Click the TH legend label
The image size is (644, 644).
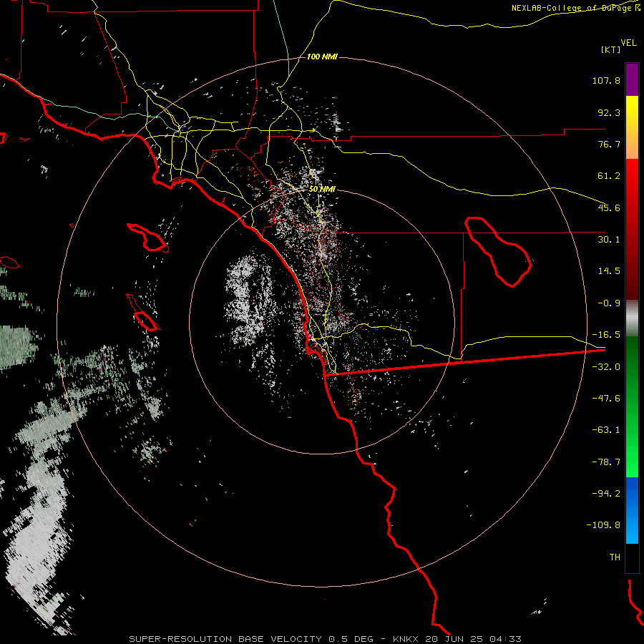pyautogui.click(x=615, y=557)
